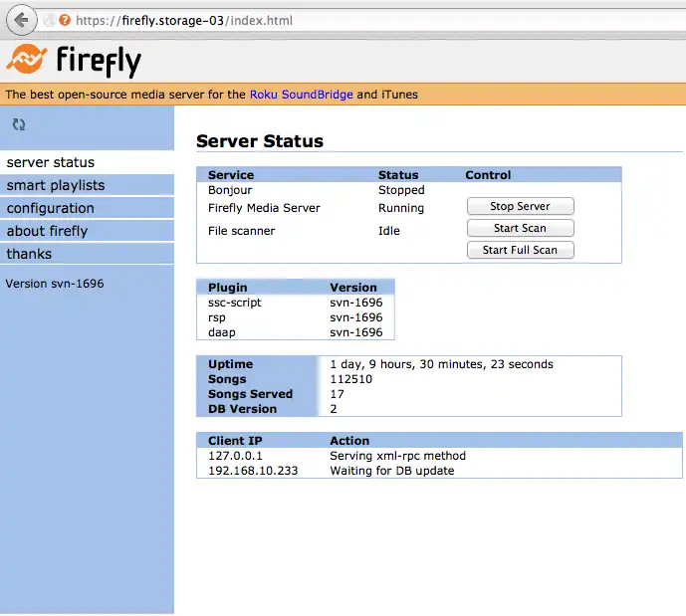Click the Action column header
686x616 pixels.
[x=349, y=440]
